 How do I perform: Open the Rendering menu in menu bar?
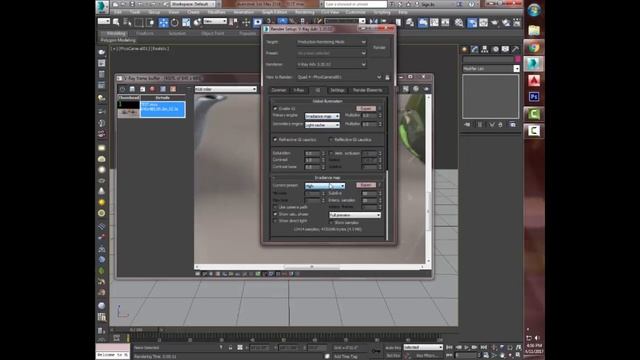pyautogui.click(x=305, y=12)
